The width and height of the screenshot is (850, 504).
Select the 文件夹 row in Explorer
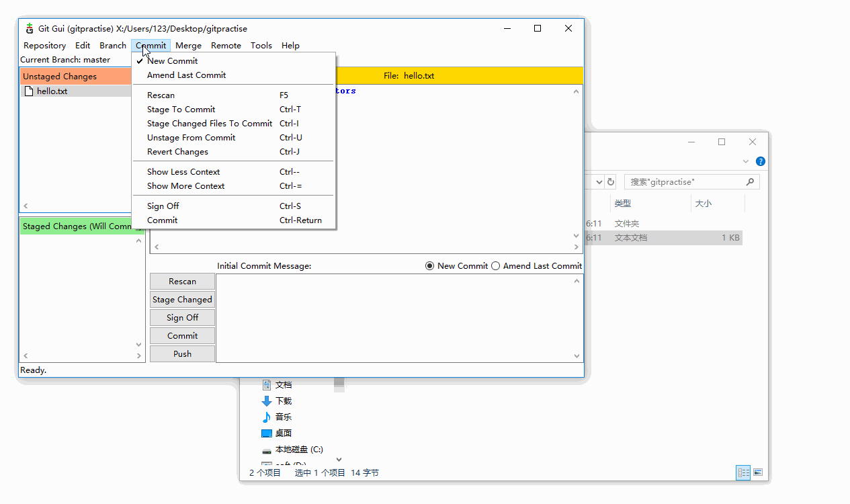tap(664, 224)
